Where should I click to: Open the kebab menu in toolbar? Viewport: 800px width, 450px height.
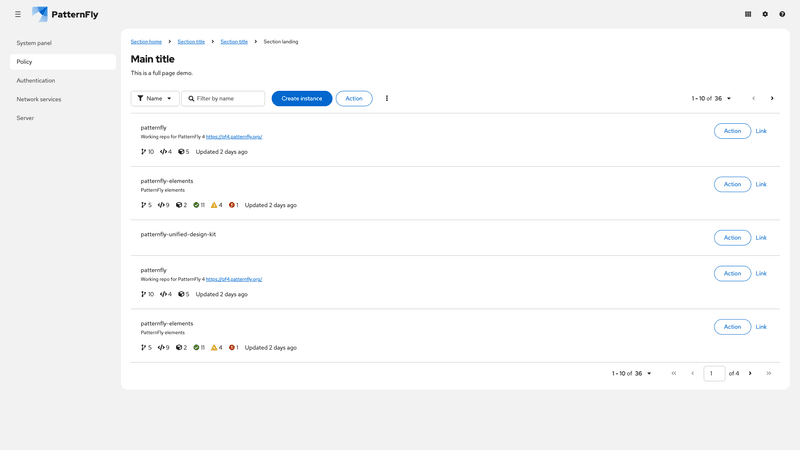click(387, 99)
